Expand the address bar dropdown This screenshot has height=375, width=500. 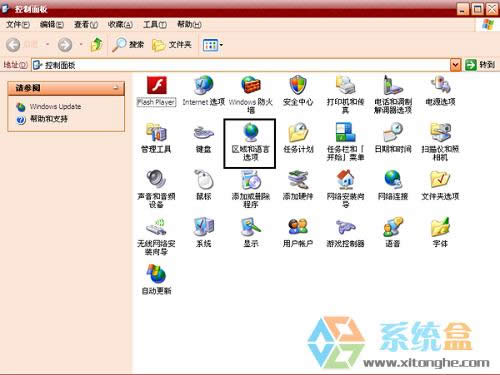pyautogui.click(x=455, y=65)
